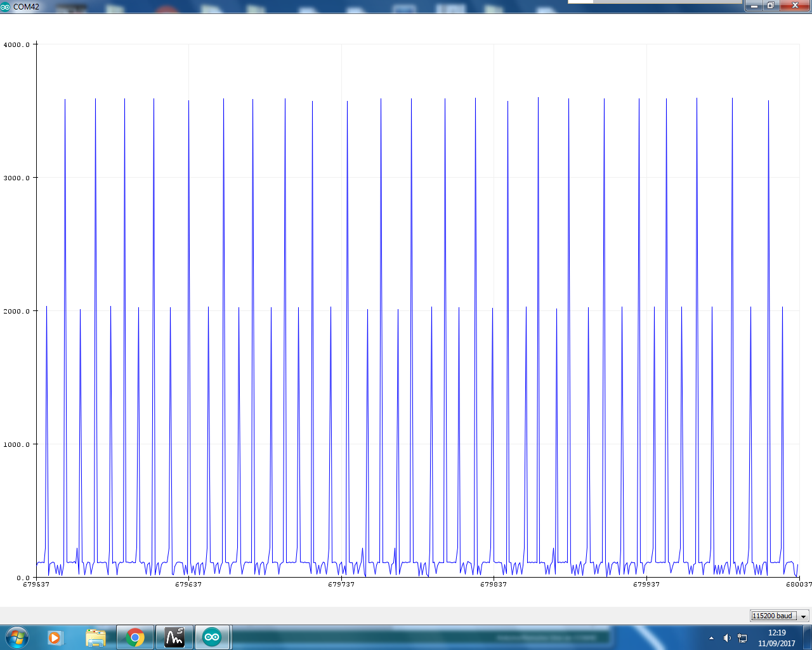Open the network tray icon

click(x=742, y=638)
